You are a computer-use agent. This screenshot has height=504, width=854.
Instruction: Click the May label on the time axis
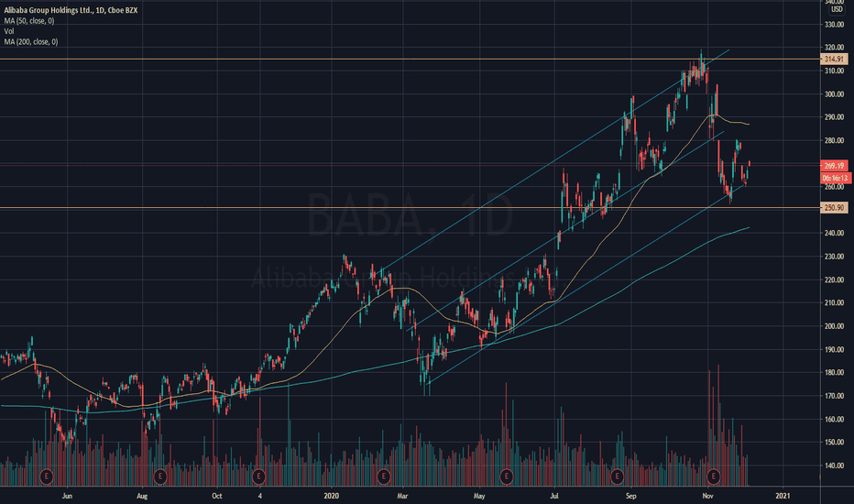[x=478, y=496]
